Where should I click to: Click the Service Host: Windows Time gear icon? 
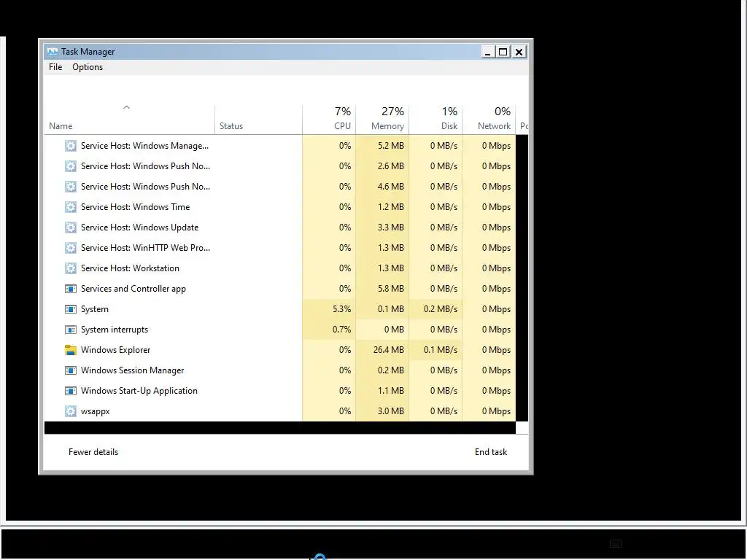(x=71, y=207)
